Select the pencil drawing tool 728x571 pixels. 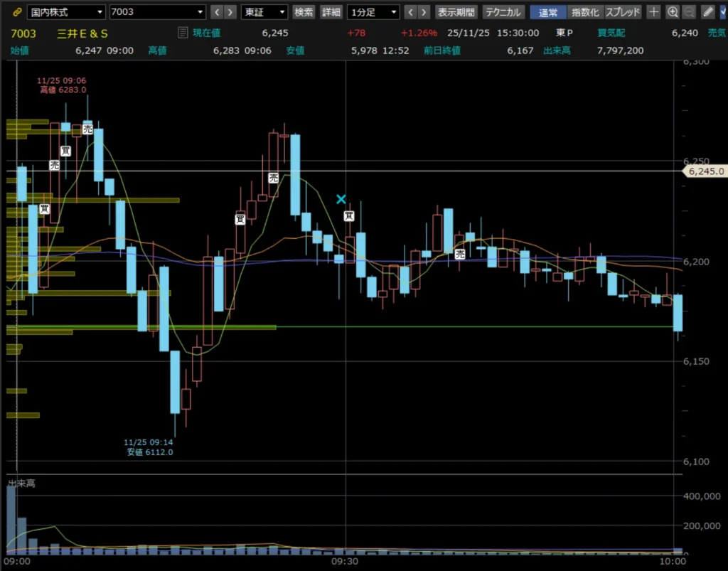click(x=707, y=12)
